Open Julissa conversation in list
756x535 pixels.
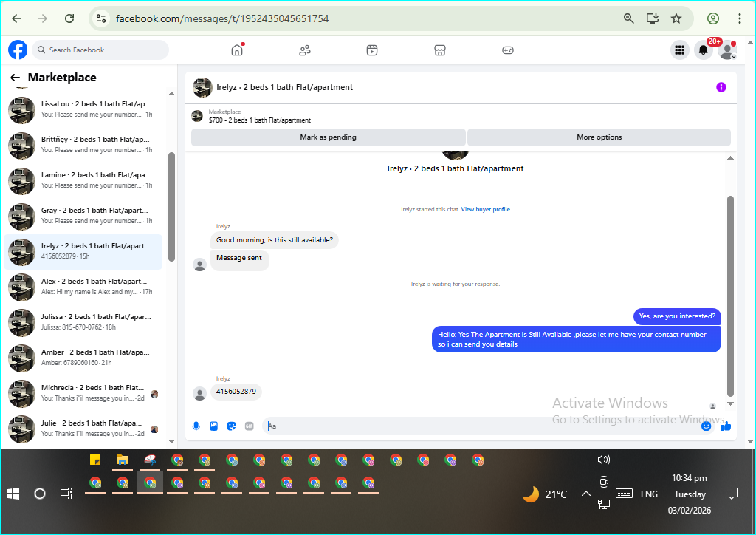pos(83,322)
